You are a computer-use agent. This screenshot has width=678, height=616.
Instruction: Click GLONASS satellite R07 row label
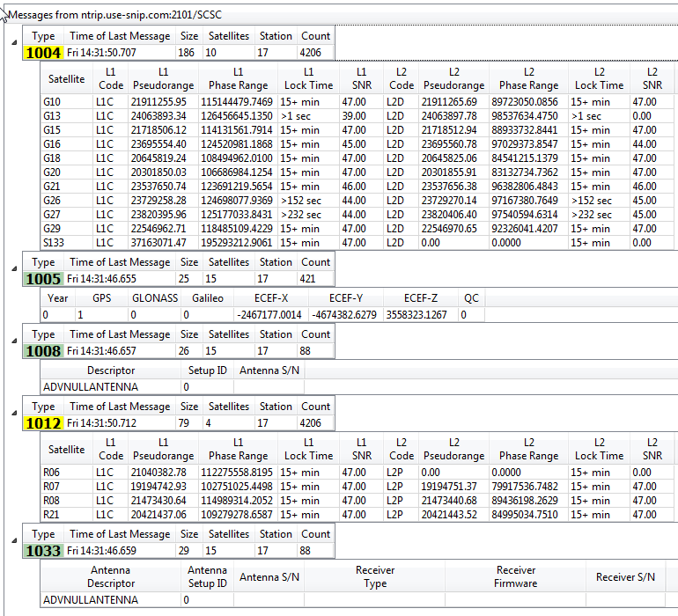pyautogui.click(x=51, y=487)
